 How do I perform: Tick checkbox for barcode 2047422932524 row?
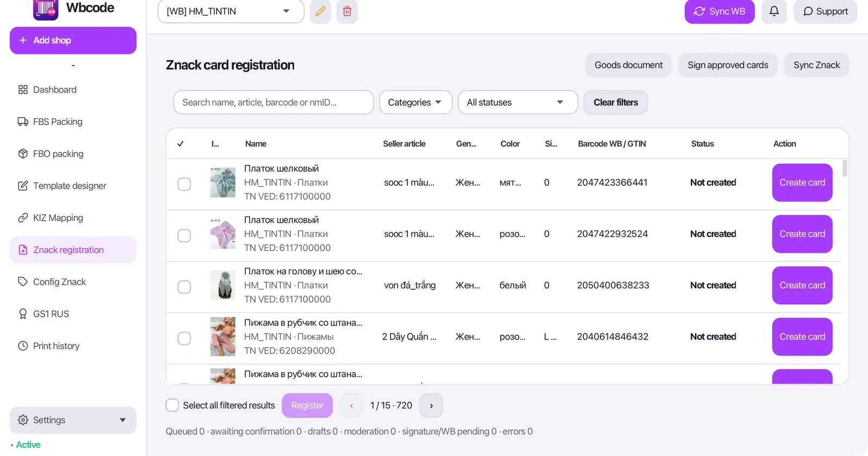(x=184, y=236)
